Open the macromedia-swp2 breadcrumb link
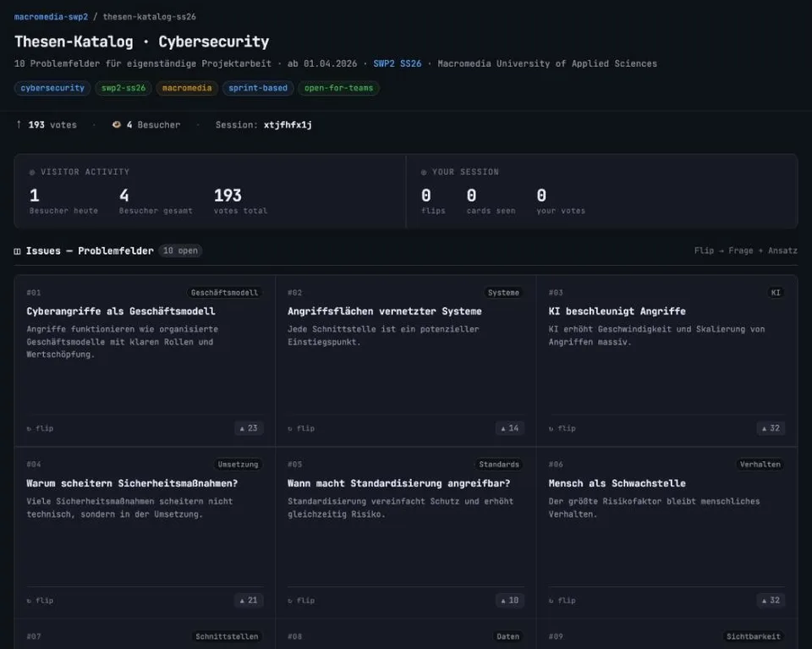The height and width of the screenshot is (649, 812). click(51, 17)
